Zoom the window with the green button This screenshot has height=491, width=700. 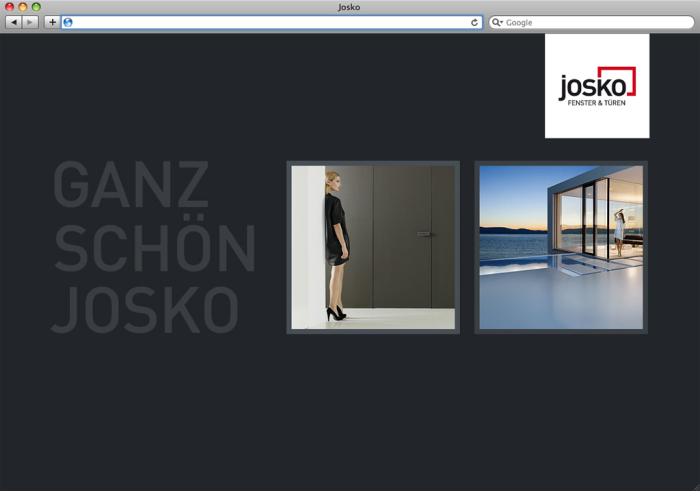coord(36,7)
